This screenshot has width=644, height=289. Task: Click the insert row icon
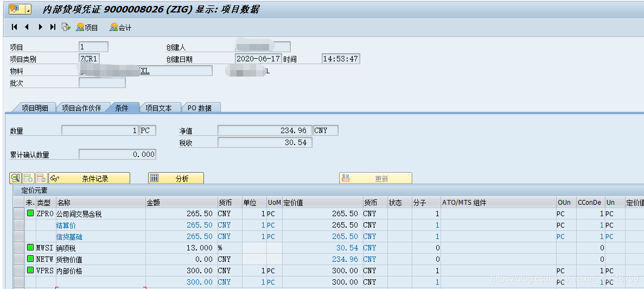[x=28, y=178]
